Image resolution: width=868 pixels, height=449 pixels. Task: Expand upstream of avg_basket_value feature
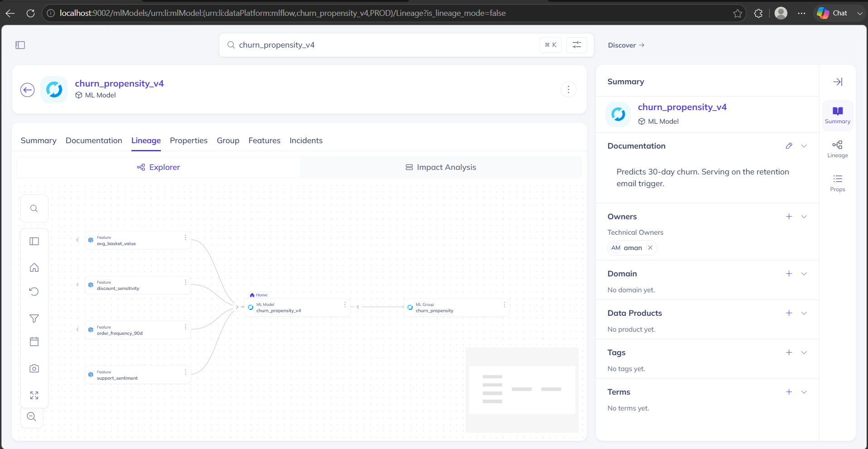78,240
